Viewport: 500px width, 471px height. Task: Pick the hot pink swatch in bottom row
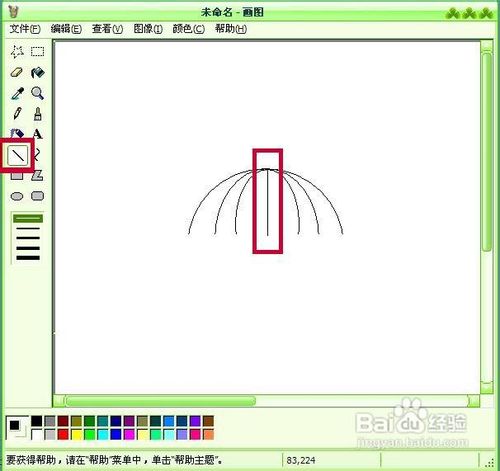(195, 434)
